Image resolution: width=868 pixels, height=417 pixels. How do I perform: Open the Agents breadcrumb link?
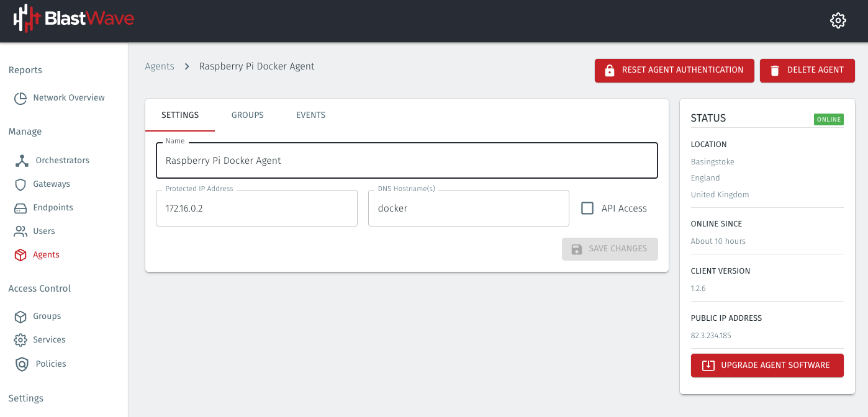click(x=160, y=66)
